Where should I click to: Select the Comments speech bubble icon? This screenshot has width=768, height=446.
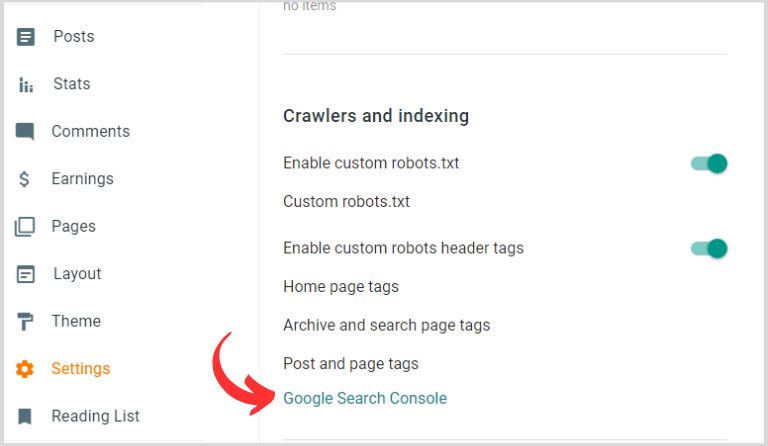(x=25, y=132)
